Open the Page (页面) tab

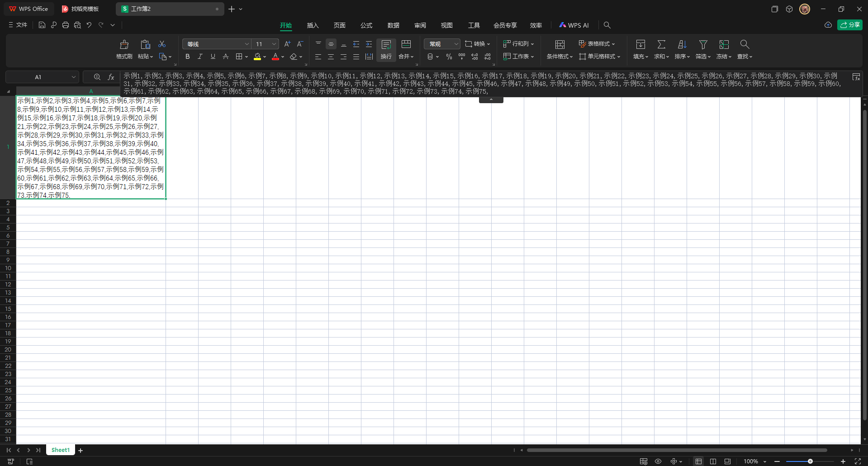340,25
